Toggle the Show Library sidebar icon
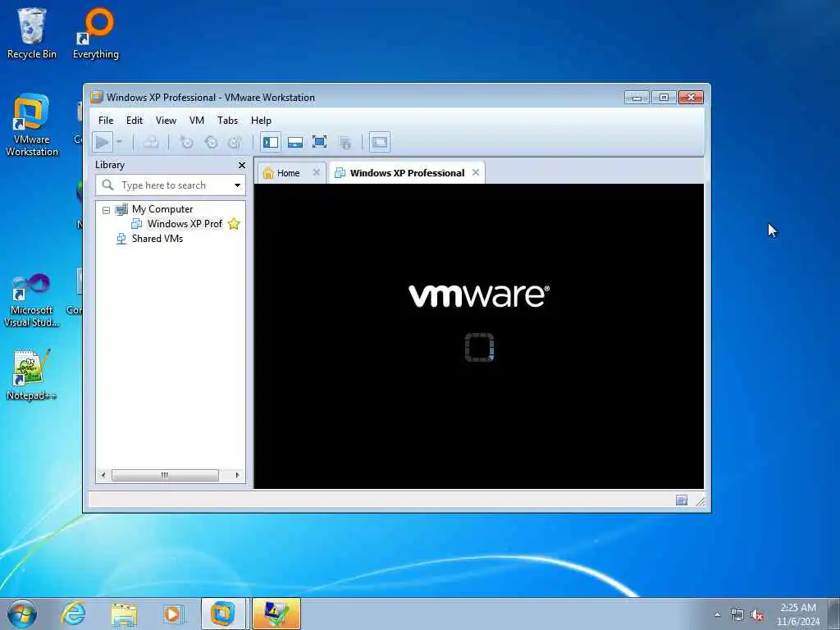Image resolution: width=840 pixels, height=630 pixels. [271, 142]
